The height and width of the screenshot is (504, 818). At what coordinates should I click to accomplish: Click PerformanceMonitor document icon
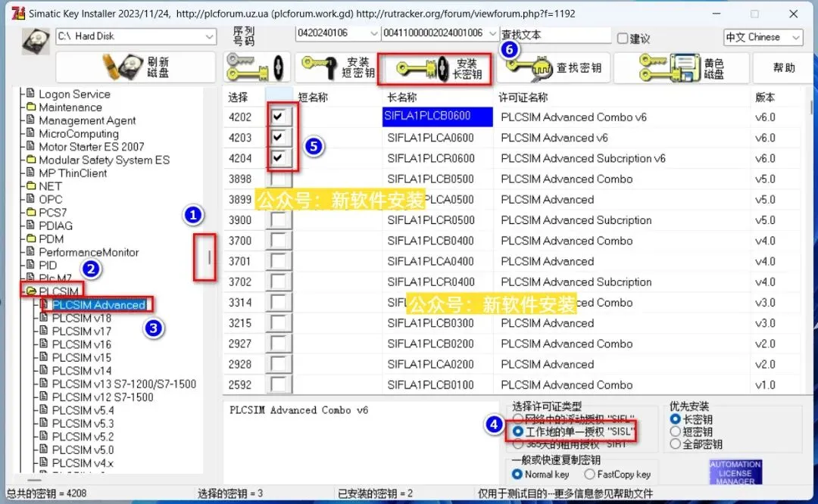[x=31, y=251]
